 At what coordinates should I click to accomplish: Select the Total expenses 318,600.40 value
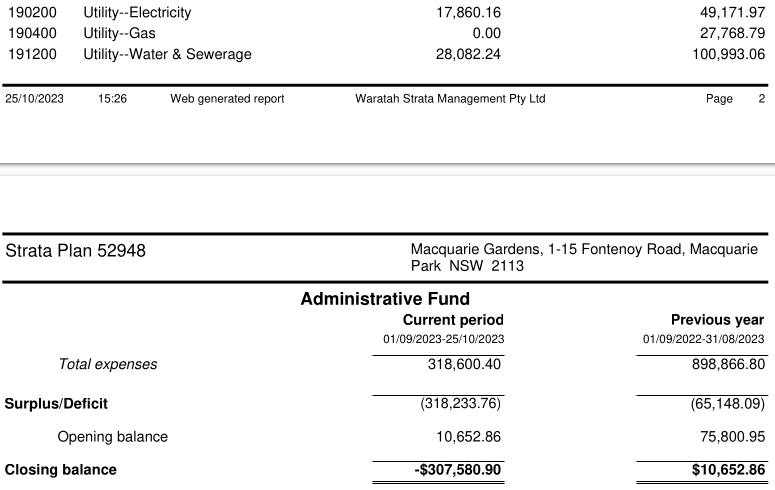click(464, 364)
